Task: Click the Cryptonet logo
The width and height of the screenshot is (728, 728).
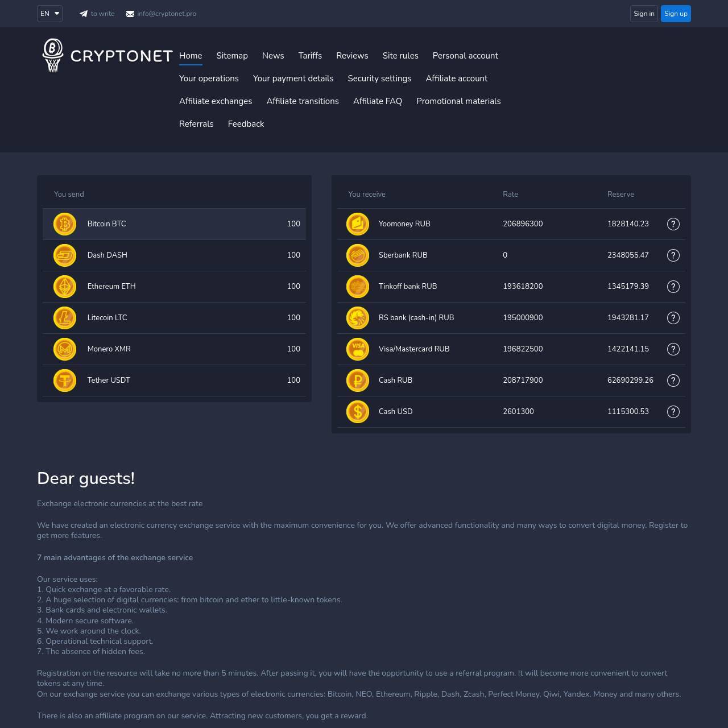Action: point(107,56)
